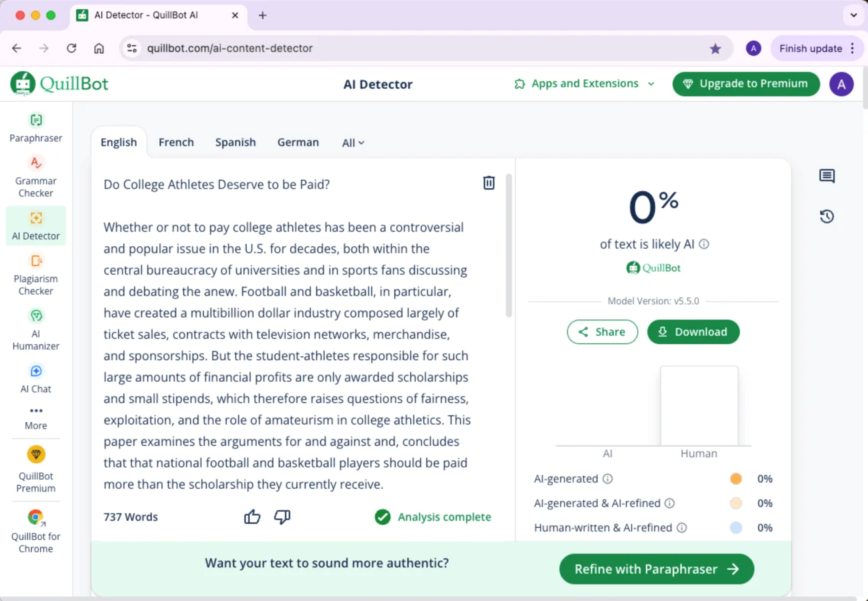
Task: Open the Grammar Checker tool
Action: 36,177
